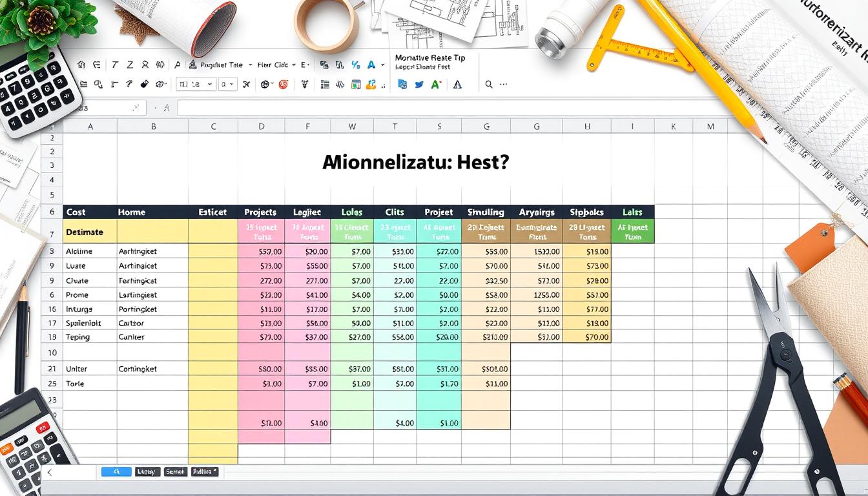Select column M header
This screenshot has height=496, width=868.
click(710, 127)
